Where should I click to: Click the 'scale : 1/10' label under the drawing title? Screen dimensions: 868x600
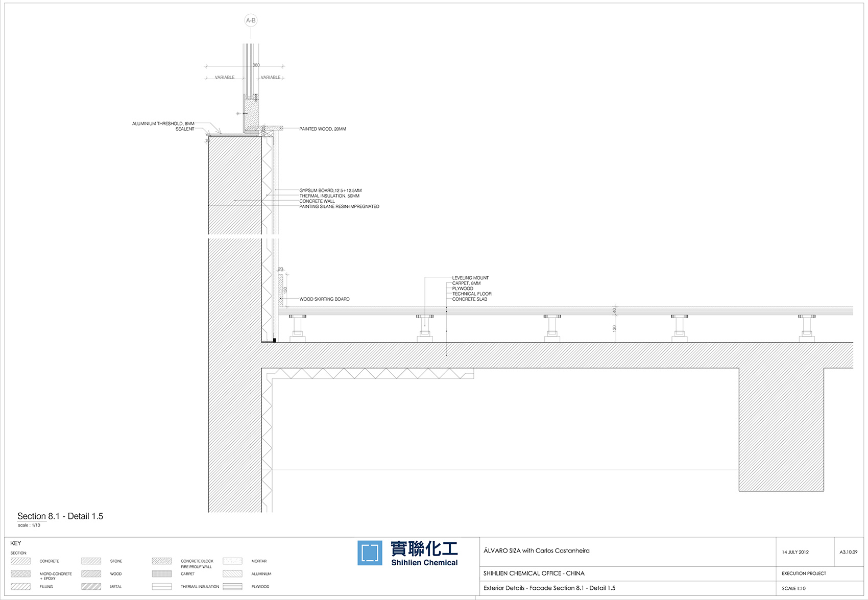[x=29, y=525]
